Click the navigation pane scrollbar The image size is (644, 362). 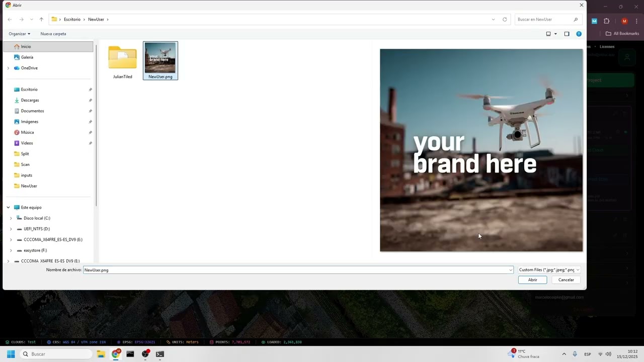96,126
